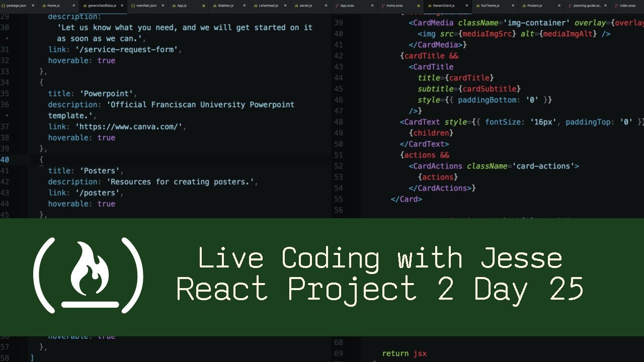Viewport: 644px width, 362px height.
Task: Click the 'Live Coding with Jesse' banner title
Action: (380, 258)
